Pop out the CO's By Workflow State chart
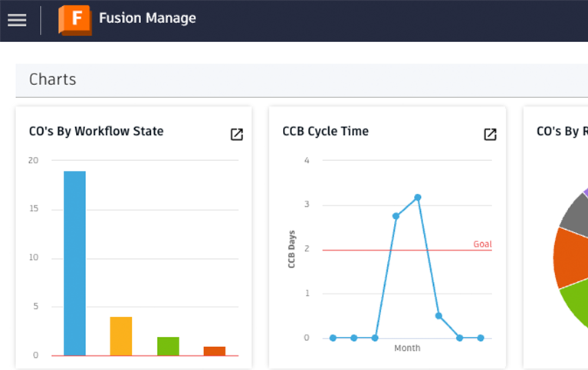Viewport: 588px width, 370px height. click(x=237, y=134)
